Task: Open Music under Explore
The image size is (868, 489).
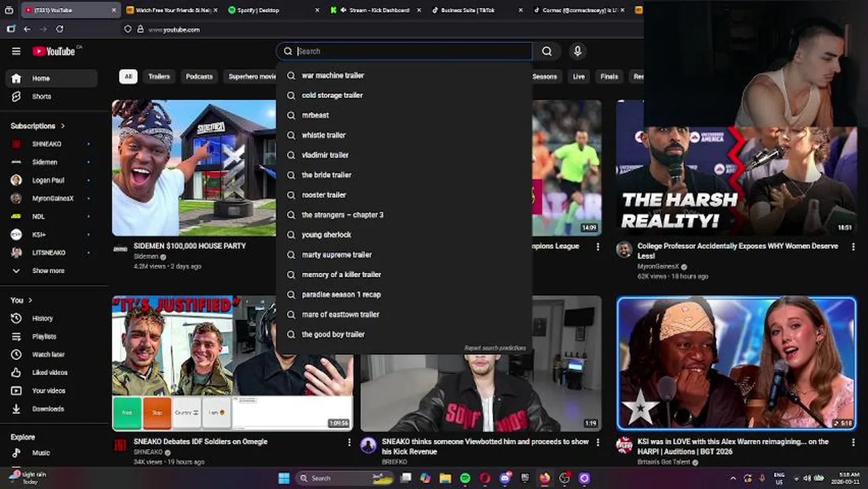Action: pyautogui.click(x=52, y=453)
